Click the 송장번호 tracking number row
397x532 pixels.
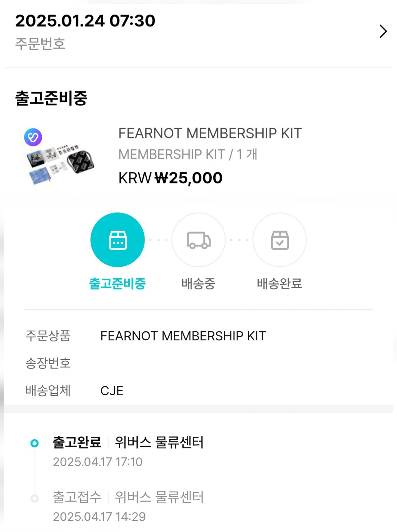tap(48, 363)
